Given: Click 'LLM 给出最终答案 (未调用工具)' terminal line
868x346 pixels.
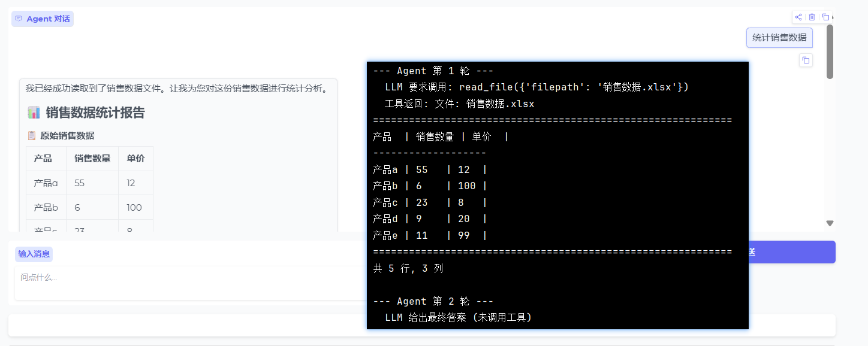Looking at the screenshot, I should click(x=458, y=317).
